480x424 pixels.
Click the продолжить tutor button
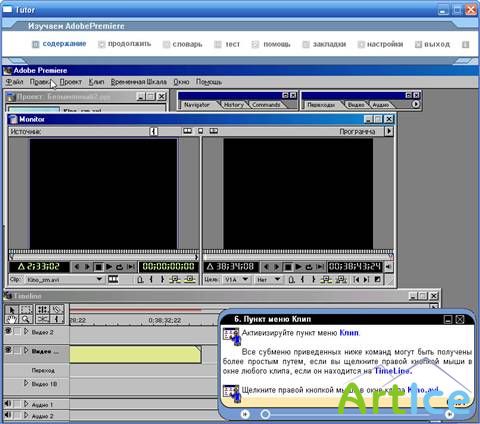point(125,44)
